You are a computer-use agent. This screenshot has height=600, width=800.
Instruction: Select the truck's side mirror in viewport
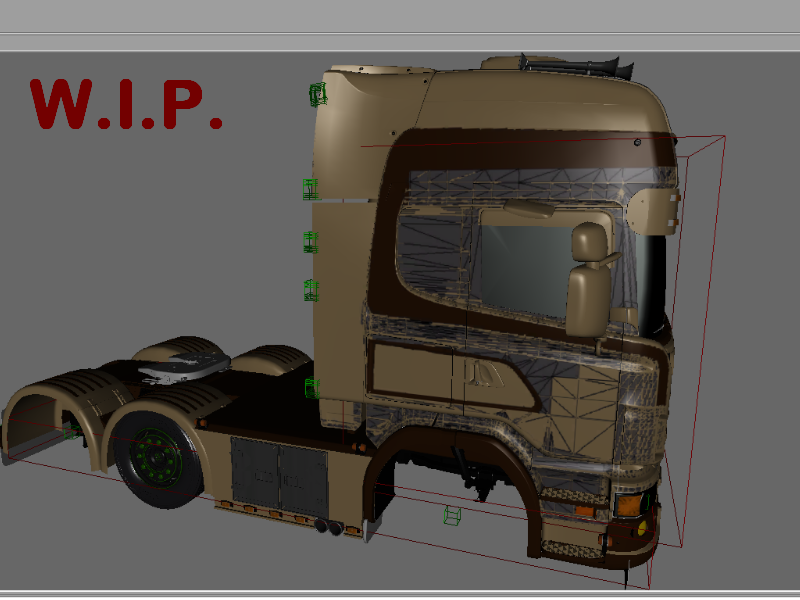coord(590,280)
